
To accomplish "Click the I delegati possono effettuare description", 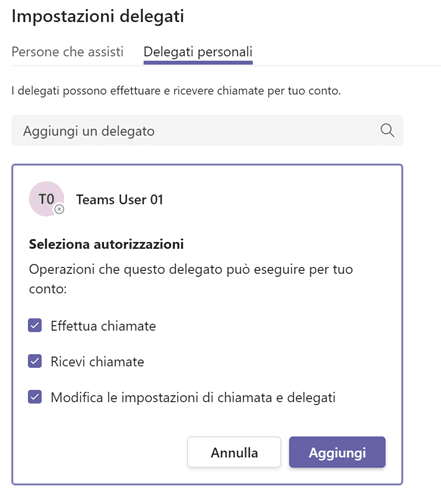I will [x=176, y=91].
